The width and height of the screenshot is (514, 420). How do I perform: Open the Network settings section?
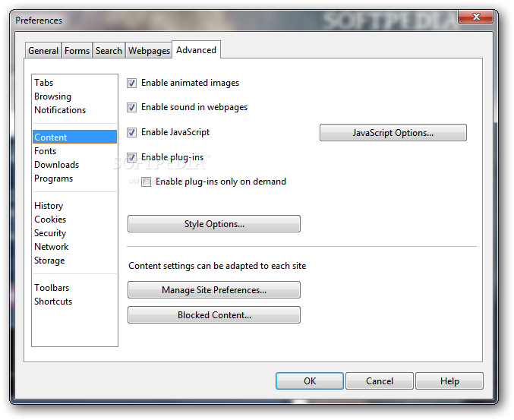pos(74,247)
